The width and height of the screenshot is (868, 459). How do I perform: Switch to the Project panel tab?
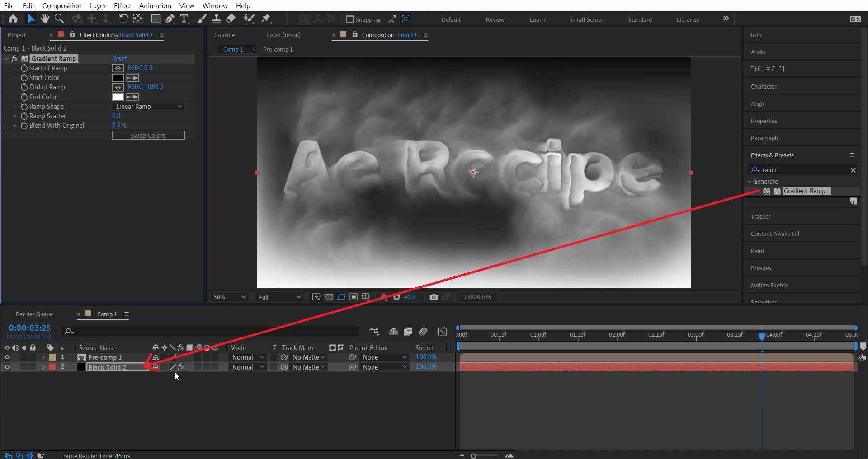[x=17, y=35]
